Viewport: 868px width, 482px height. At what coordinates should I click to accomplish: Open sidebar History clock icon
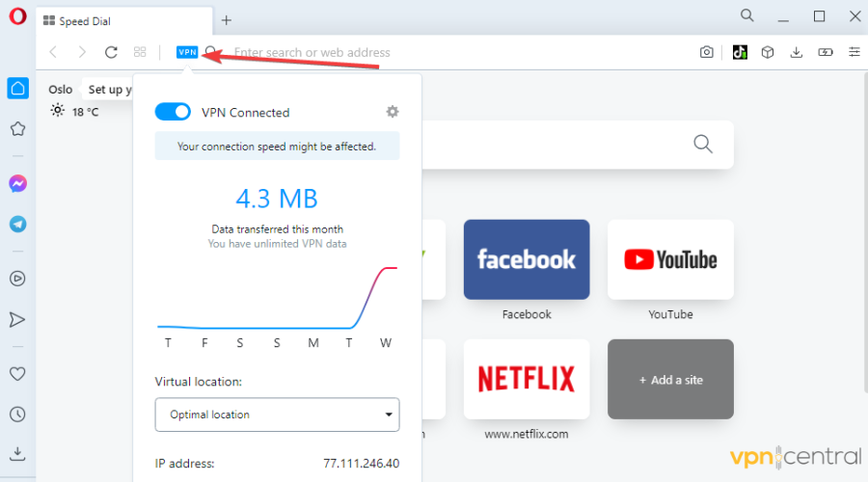coord(17,415)
